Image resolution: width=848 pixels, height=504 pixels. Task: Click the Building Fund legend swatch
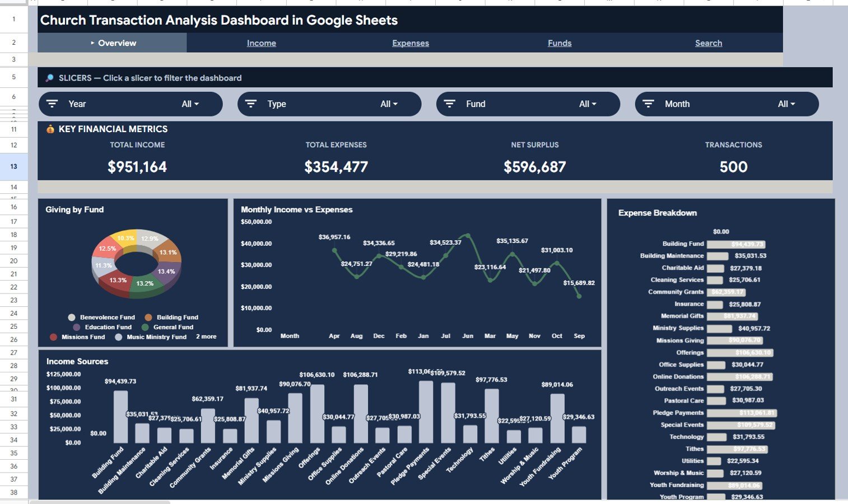tap(148, 318)
